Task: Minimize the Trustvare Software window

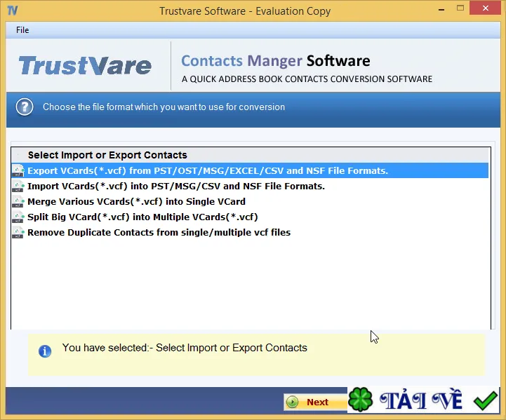Action: 441,9
